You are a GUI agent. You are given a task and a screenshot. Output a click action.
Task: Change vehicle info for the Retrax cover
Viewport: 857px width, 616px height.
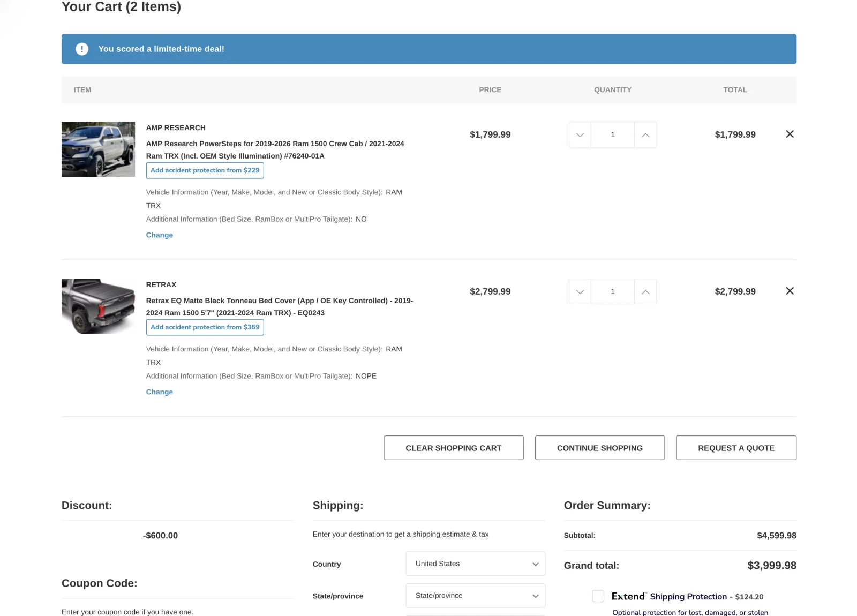click(159, 392)
